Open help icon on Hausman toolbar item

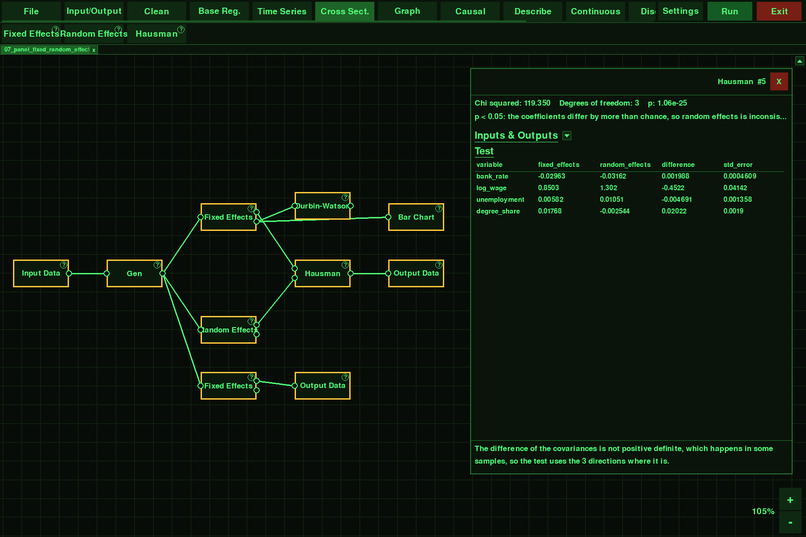point(181,29)
